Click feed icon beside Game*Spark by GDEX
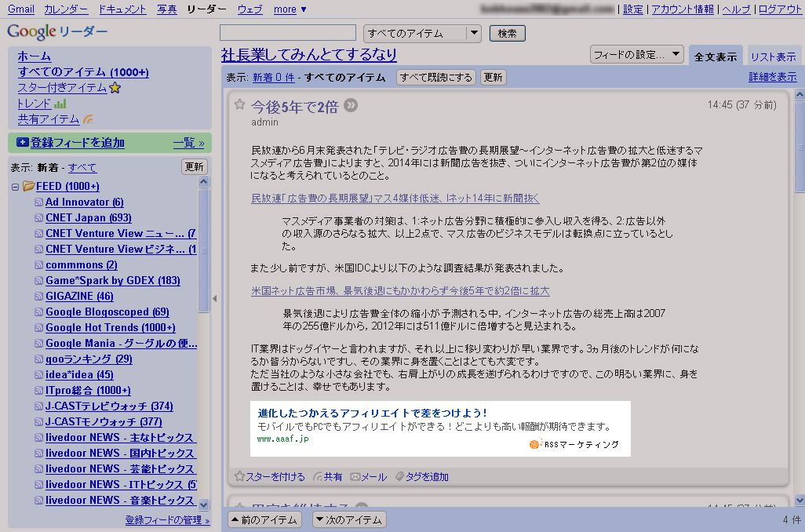 [38, 281]
